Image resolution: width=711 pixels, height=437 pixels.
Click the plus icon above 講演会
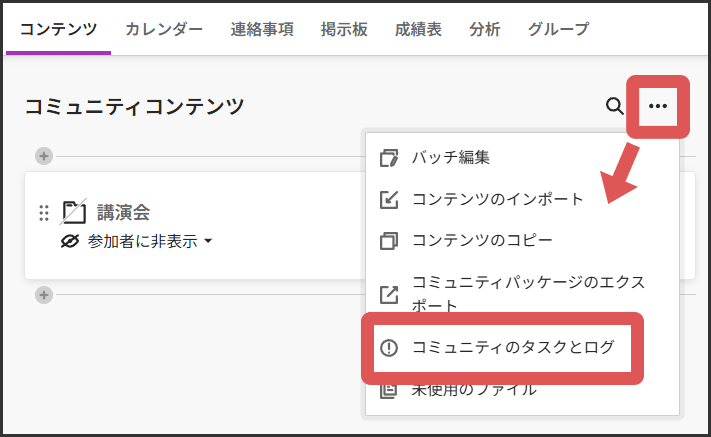(43, 156)
